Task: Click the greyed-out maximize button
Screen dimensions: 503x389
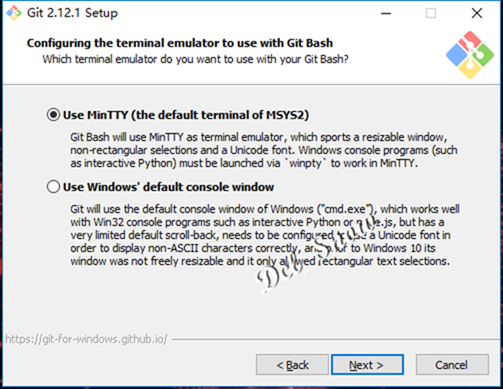Action: (x=431, y=14)
